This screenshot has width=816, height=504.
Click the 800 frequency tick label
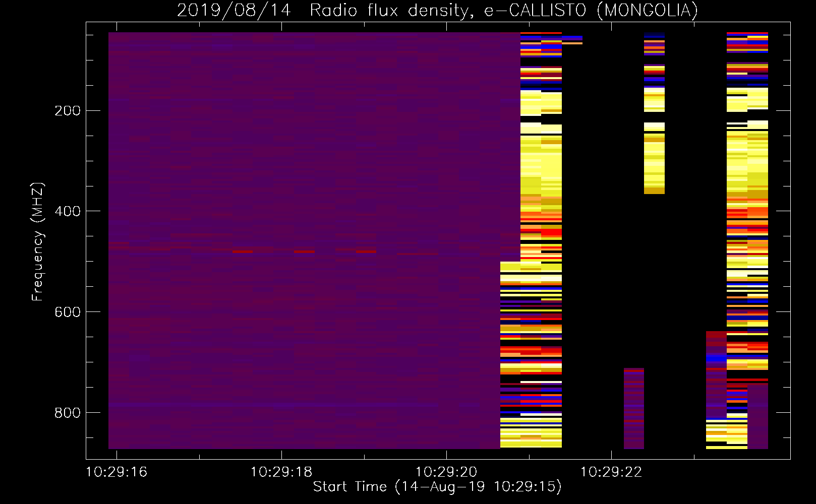click(x=68, y=413)
